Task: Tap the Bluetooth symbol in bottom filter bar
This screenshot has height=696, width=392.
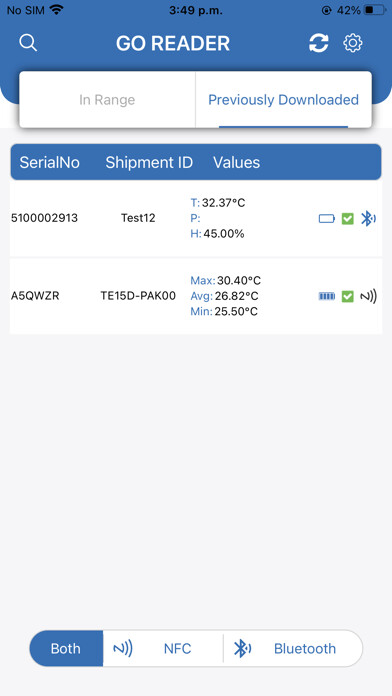Action: point(242,649)
